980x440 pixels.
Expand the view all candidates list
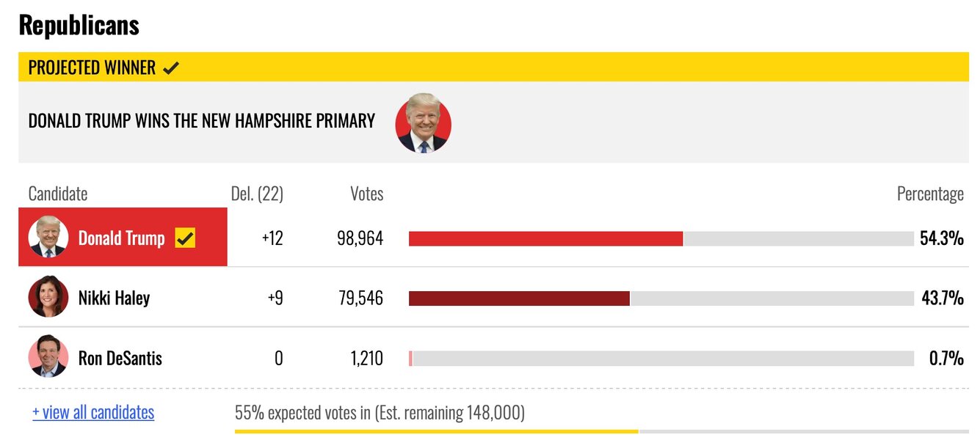[93, 412]
